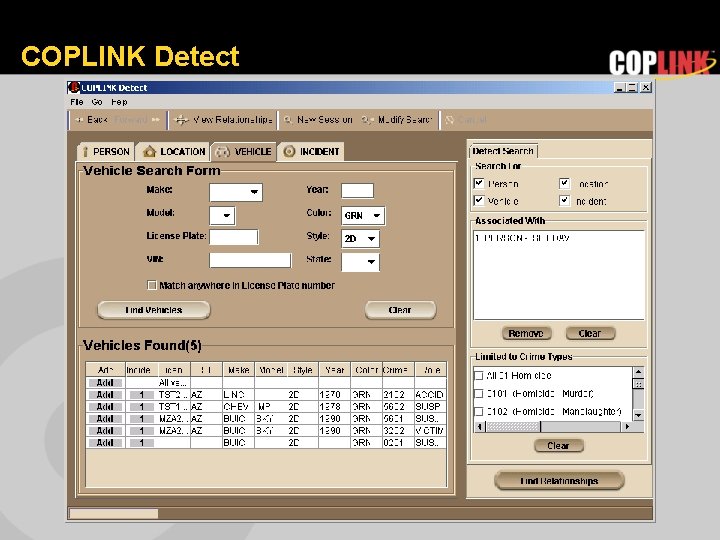Screen dimensions: 720x540
Task: Check the 0102 Homicide Manslaughter crime type
Action: click(x=478, y=411)
